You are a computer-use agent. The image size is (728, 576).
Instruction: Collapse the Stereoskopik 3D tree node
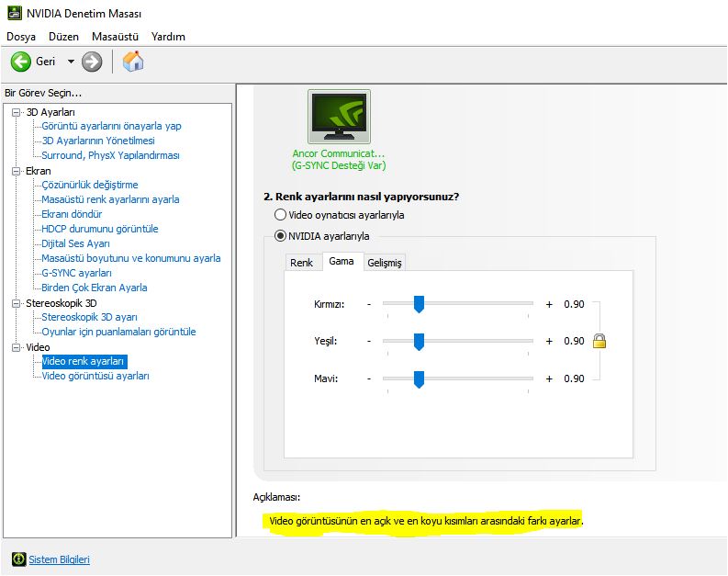click(x=17, y=303)
